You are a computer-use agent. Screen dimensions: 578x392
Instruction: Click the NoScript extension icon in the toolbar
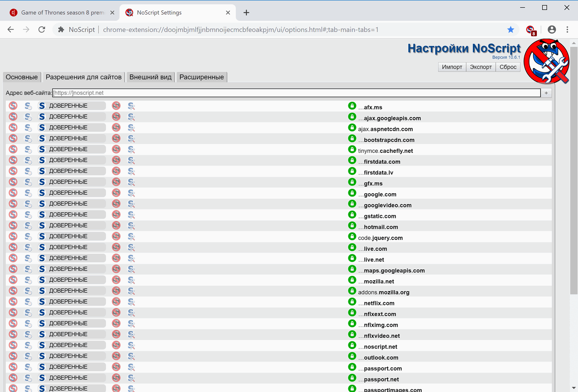(531, 30)
